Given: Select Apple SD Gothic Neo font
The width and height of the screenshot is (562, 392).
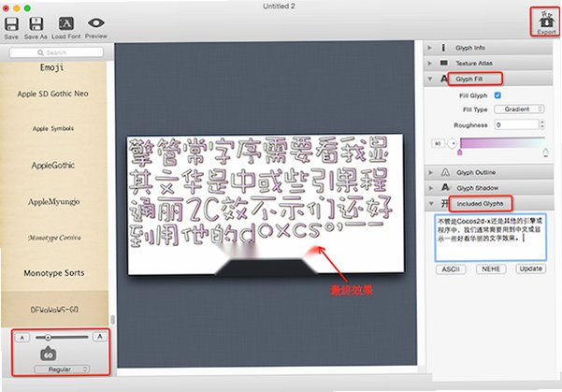Looking at the screenshot, I should pyautogui.click(x=53, y=94).
